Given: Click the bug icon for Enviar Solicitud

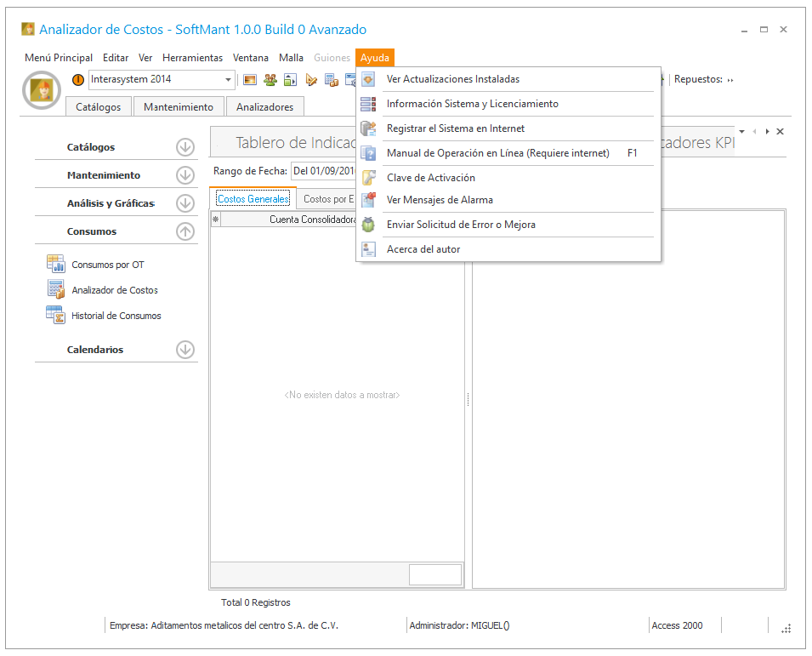Looking at the screenshot, I should point(368,225).
